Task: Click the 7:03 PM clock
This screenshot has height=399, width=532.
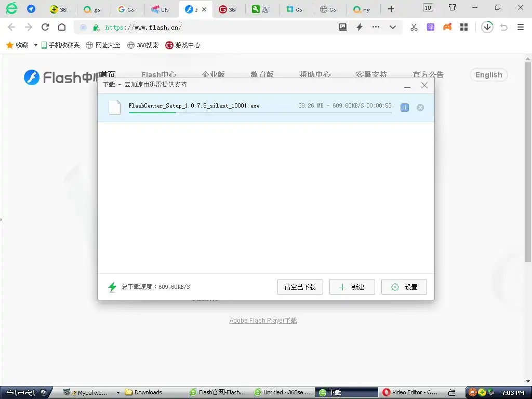Action: (x=513, y=393)
